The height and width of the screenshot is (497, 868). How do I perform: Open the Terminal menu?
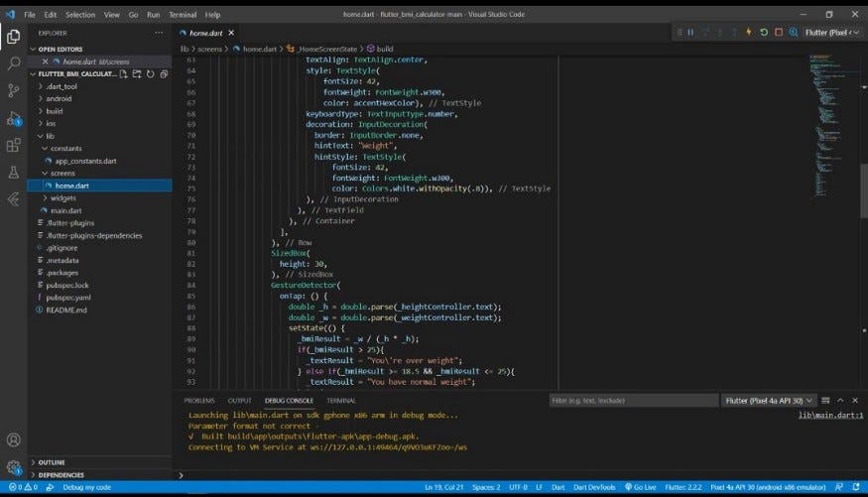183,15
